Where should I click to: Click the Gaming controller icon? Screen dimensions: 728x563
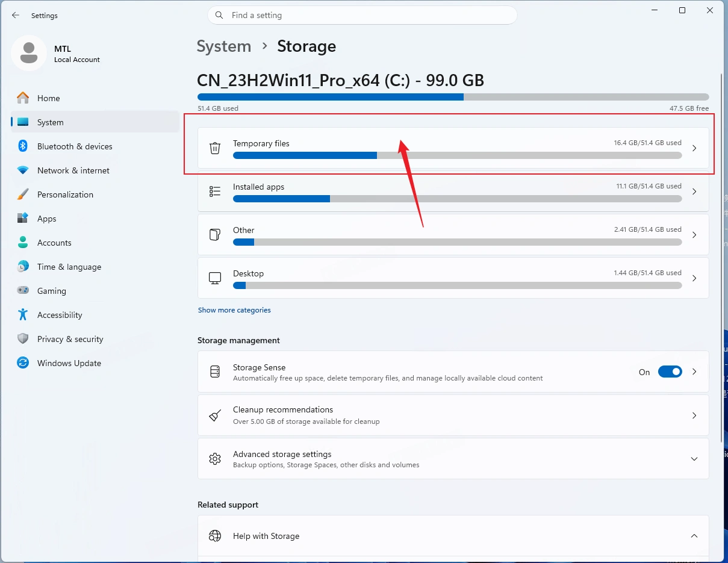pyautogui.click(x=23, y=291)
